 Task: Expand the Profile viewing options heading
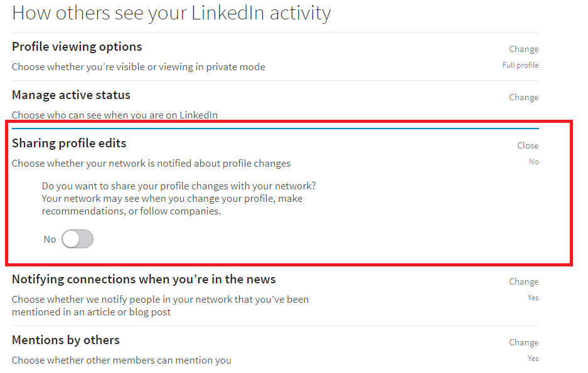click(x=77, y=46)
